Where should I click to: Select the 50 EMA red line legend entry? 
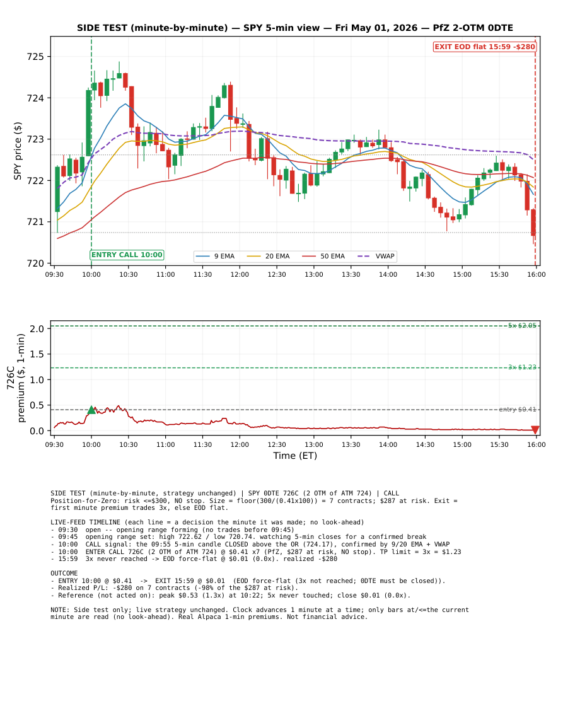(x=324, y=257)
